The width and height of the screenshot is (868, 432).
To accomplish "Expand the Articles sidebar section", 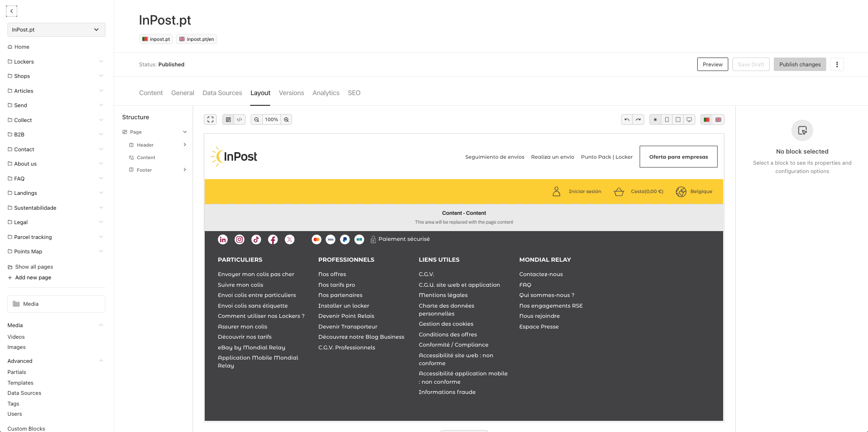I will click(101, 90).
